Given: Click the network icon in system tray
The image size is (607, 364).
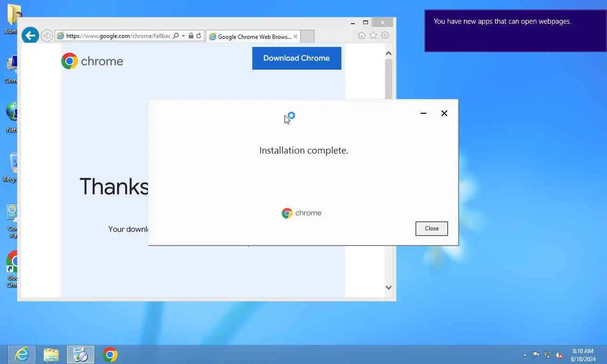Looking at the screenshot, I should pyautogui.click(x=548, y=355).
